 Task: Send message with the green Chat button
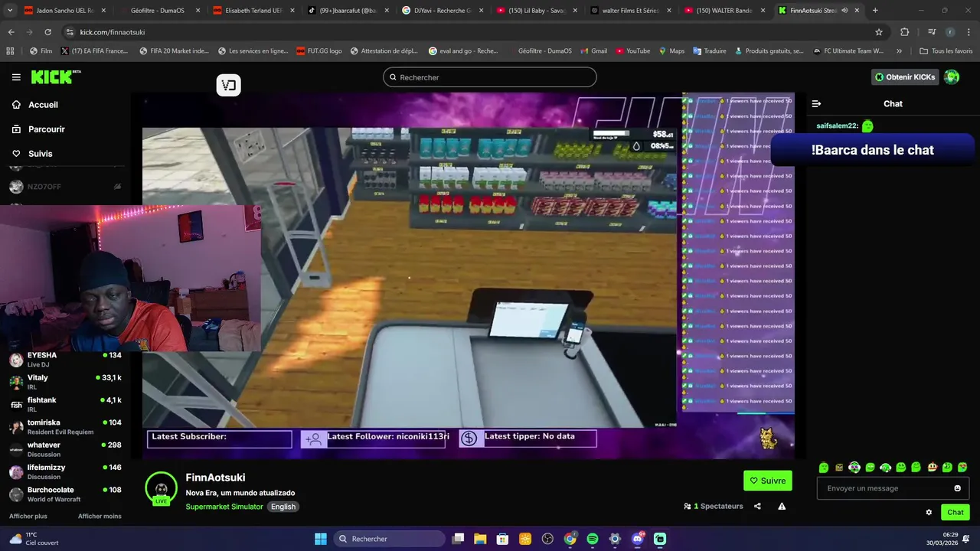955,513
